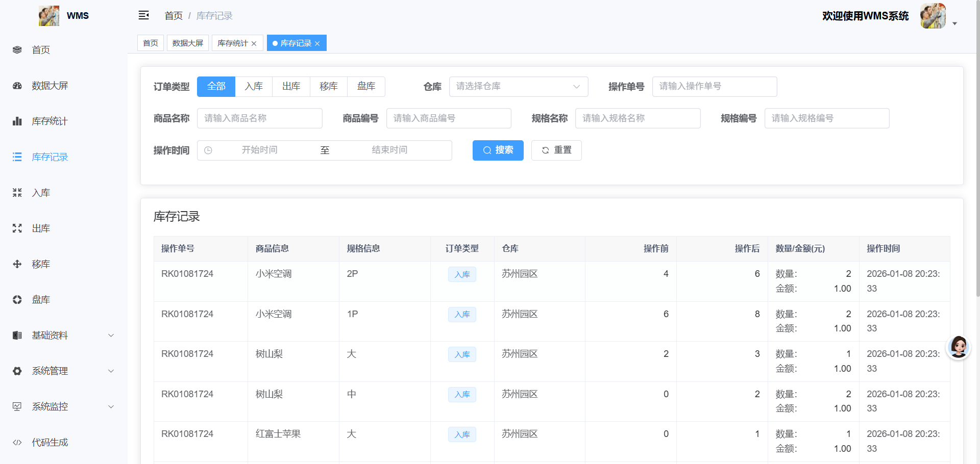This screenshot has height=464, width=980.
Task: Expand the 系统管理 sidebar menu
Action: [x=50, y=371]
